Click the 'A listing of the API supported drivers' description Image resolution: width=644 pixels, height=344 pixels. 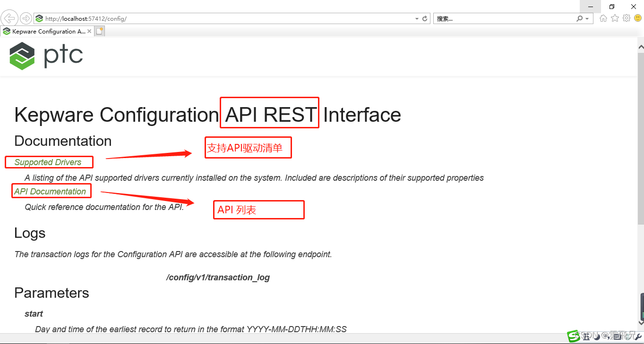pos(254,178)
